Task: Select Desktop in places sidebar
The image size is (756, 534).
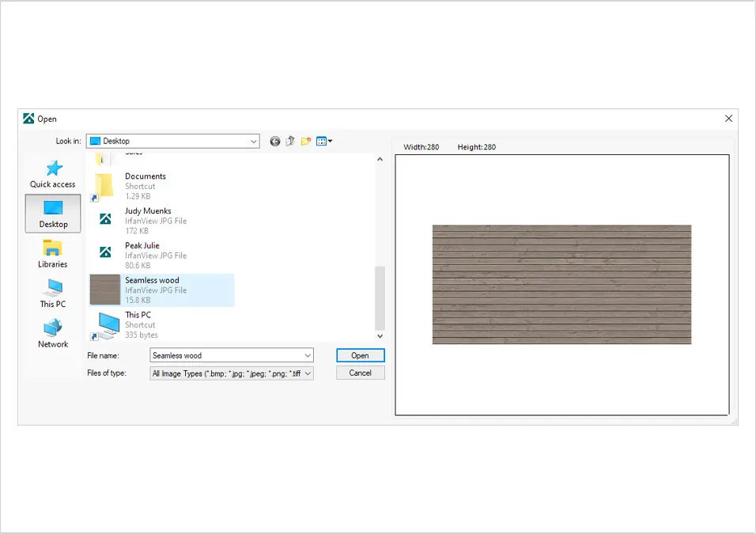Action: (x=53, y=214)
